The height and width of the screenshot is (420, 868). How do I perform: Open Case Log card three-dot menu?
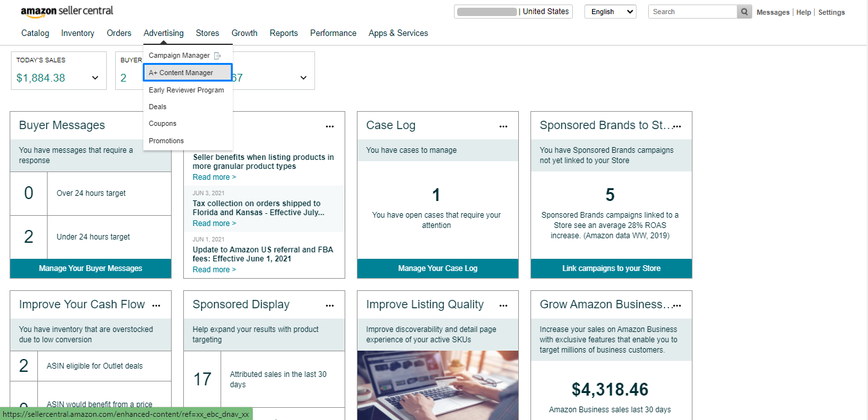pyautogui.click(x=503, y=127)
